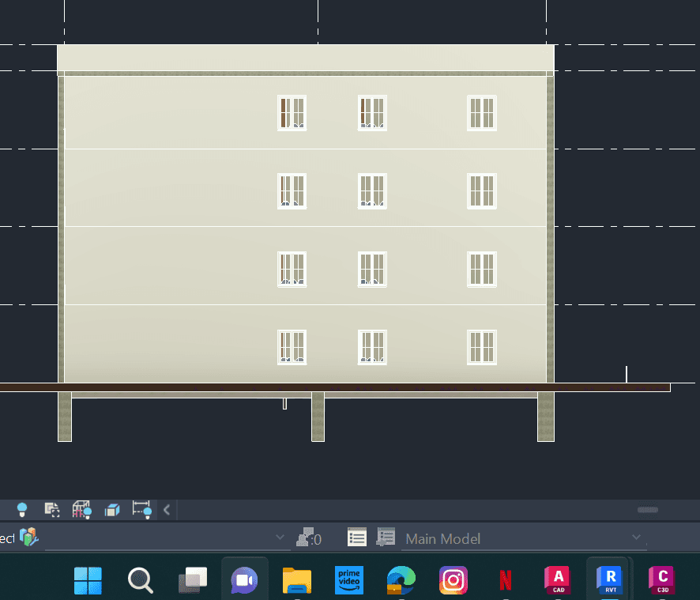Viewport: 700px width, 600px height.
Task: Click the Worksets icon in status bar
Action: [x=29, y=538]
